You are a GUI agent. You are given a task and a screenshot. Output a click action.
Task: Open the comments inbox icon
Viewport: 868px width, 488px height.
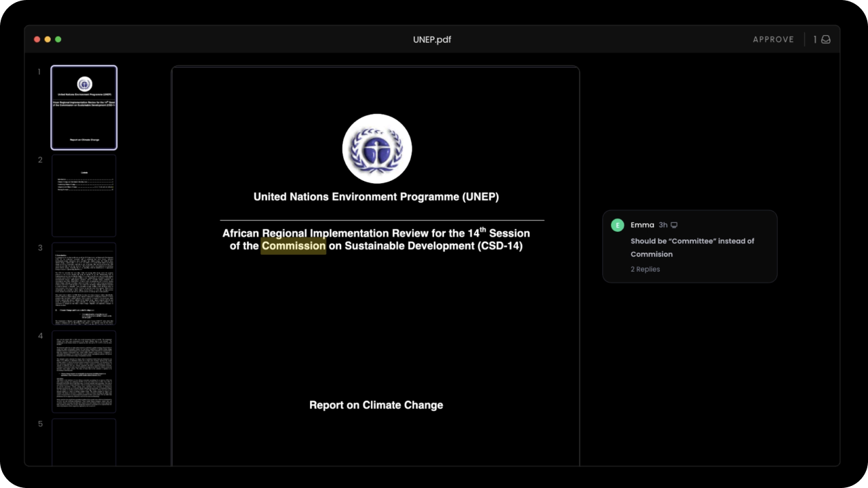tap(826, 39)
